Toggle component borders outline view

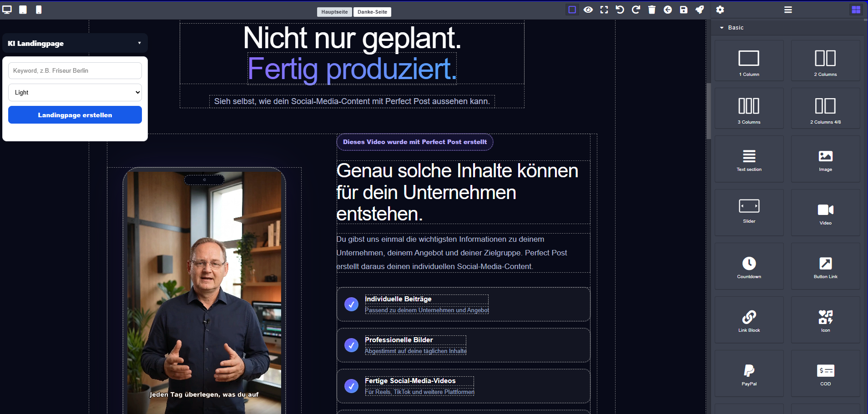click(572, 10)
